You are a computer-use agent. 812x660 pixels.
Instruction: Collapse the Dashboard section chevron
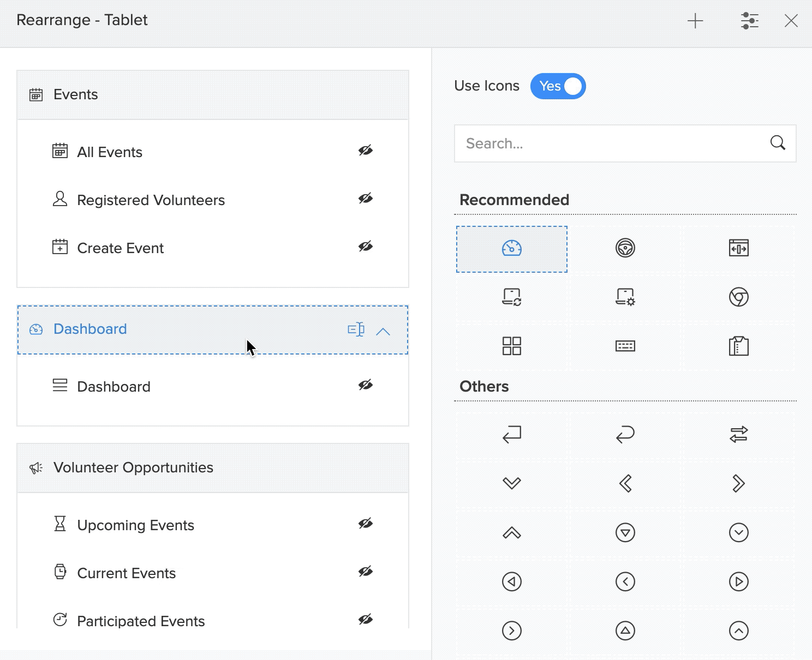coord(383,331)
